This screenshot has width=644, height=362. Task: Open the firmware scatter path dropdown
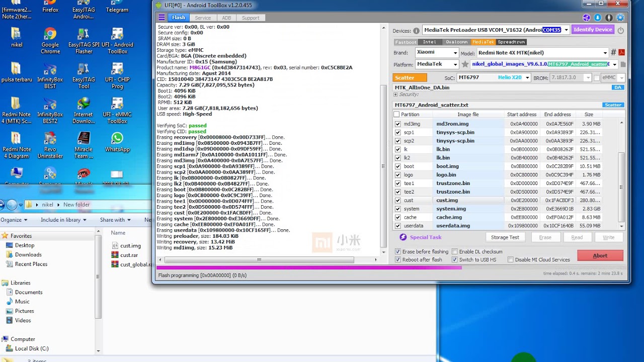pyautogui.click(x=614, y=64)
